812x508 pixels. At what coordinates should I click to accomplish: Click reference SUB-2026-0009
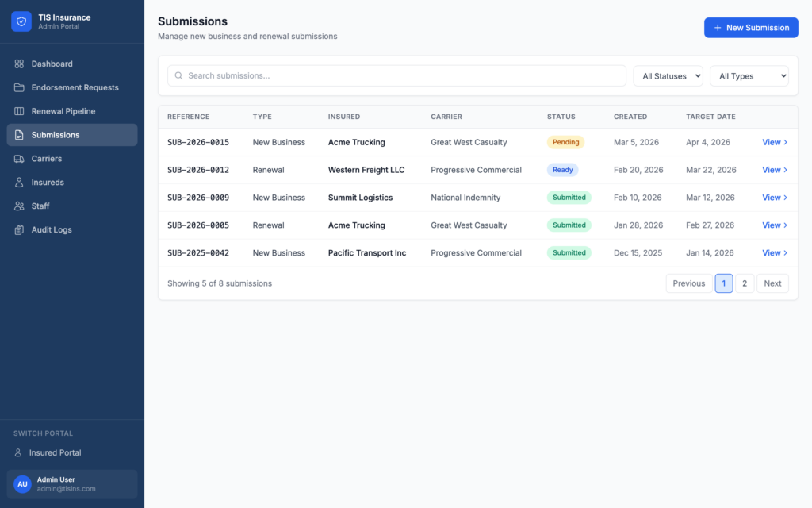197,198
